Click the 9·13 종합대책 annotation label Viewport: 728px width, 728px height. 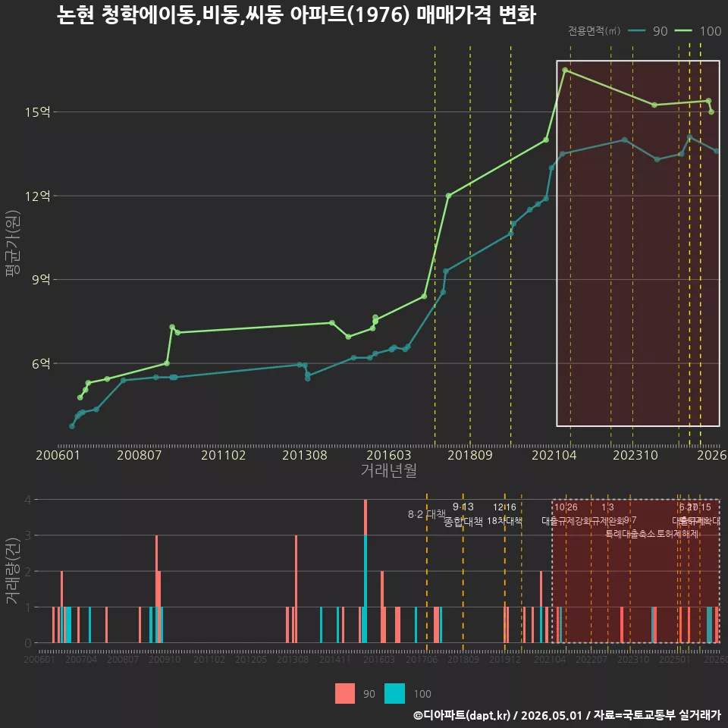(463, 514)
